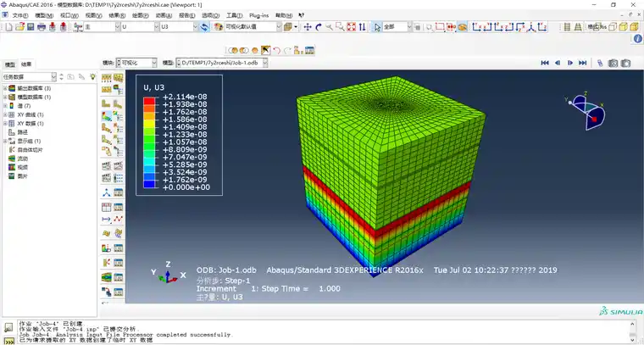The height and width of the screenshot is (345, 644).
Task: Click the command line interface tab icon
Action: coord(8,342)
